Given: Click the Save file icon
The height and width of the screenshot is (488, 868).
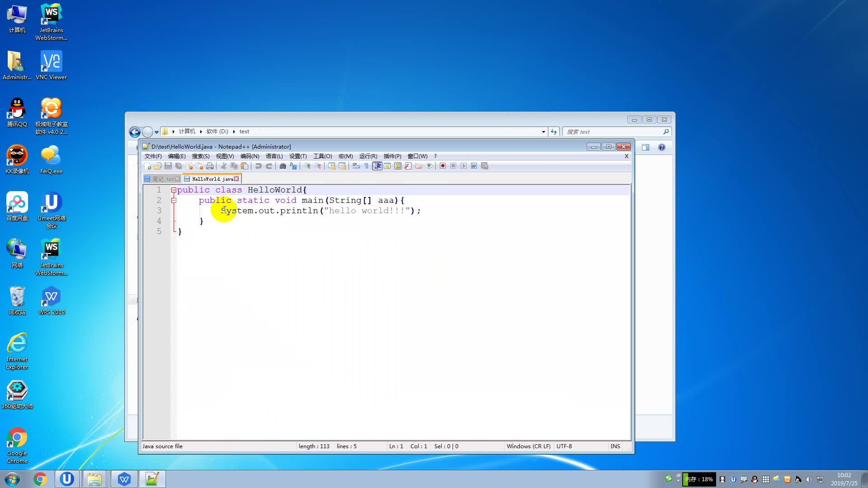Looking at the screenshot, I should tap(168, 166).
